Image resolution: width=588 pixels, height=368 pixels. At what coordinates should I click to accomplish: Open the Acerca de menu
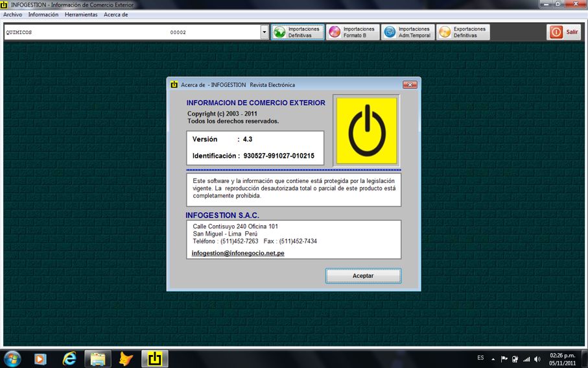tap(116, 14)
